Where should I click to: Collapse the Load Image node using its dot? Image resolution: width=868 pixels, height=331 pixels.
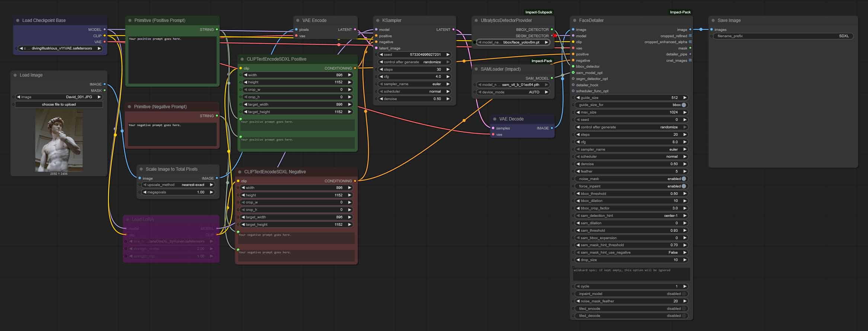(15, 75)
